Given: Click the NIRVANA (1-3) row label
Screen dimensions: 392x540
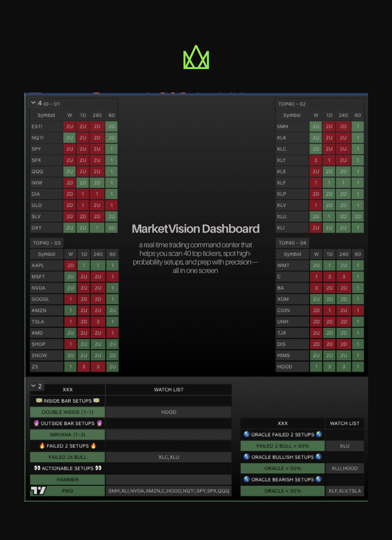Looking at the screenshot, I should (67, 435).
